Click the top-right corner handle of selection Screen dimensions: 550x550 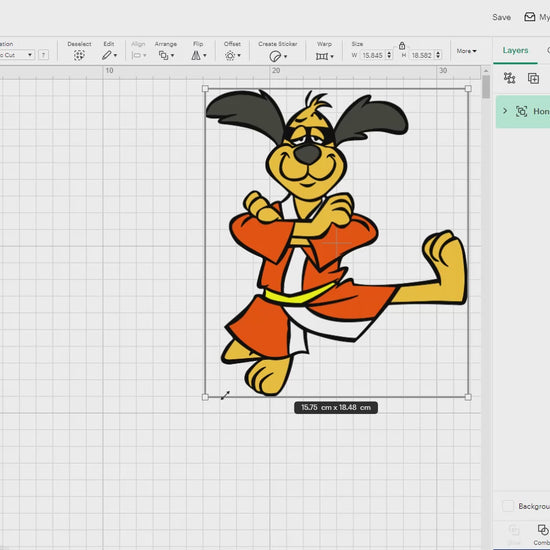click(x=468, y=89)
